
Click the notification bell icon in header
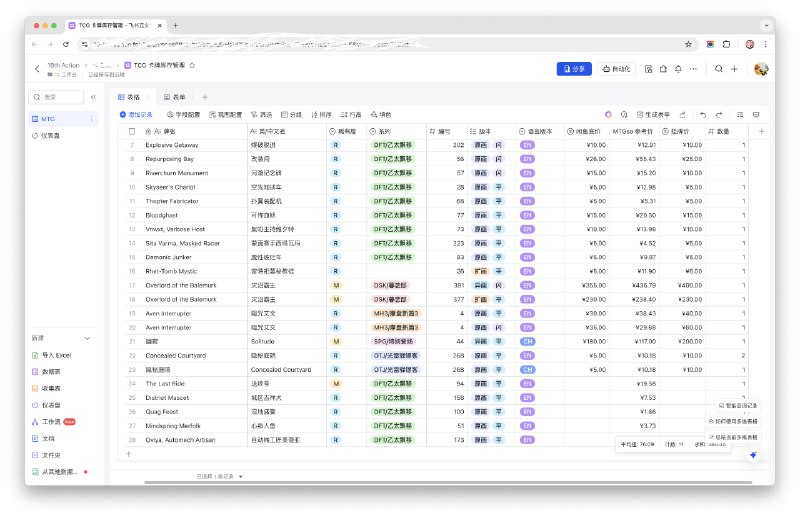tap(678, 69)
